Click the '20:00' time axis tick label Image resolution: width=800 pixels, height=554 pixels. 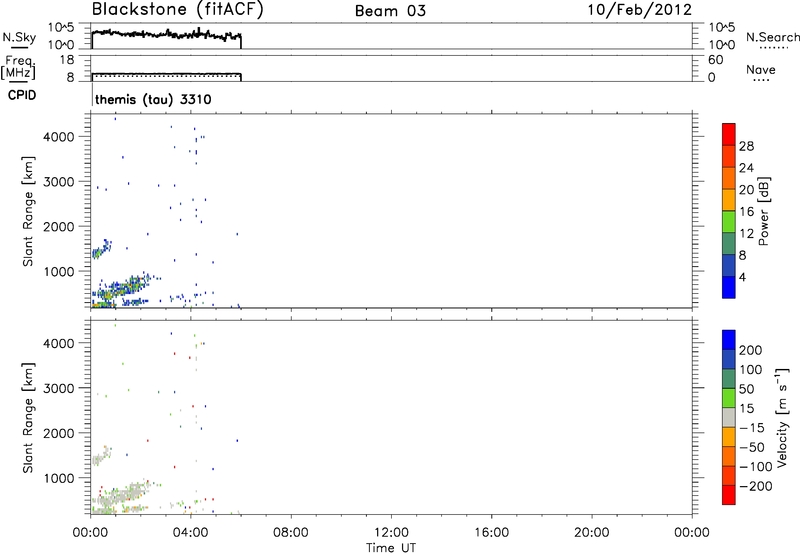[x=592, y=533]
